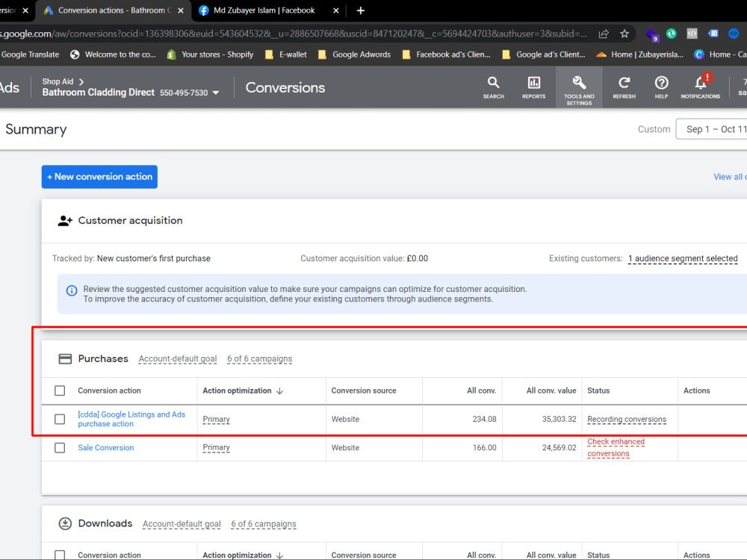Open the View all link near the New conversion button

(729, 177)
